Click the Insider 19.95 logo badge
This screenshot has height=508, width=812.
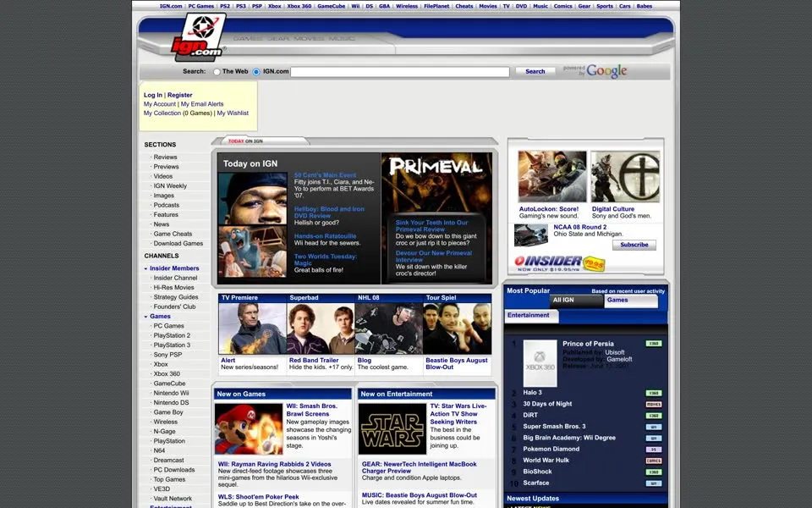(x=560, y=263)
